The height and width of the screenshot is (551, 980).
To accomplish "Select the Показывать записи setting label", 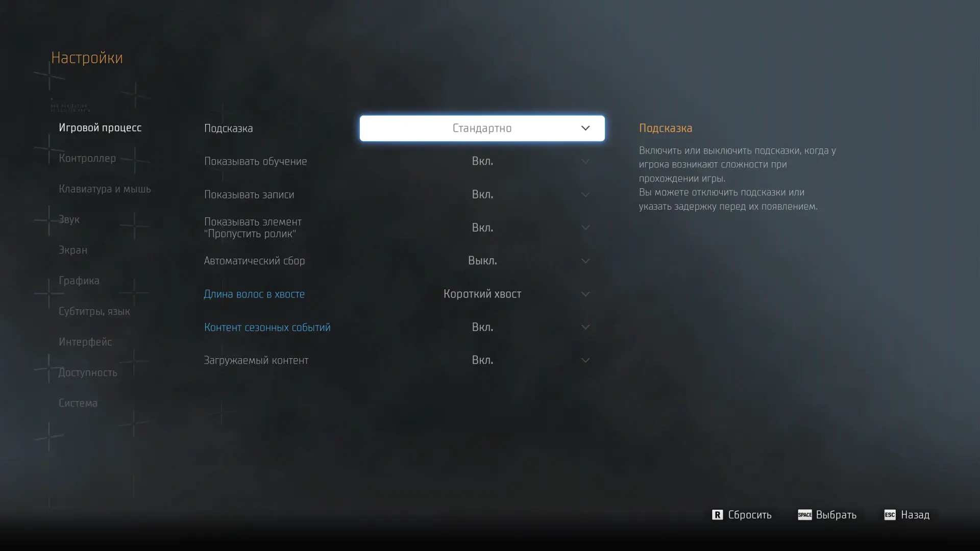I will click(x=249, y=194).
